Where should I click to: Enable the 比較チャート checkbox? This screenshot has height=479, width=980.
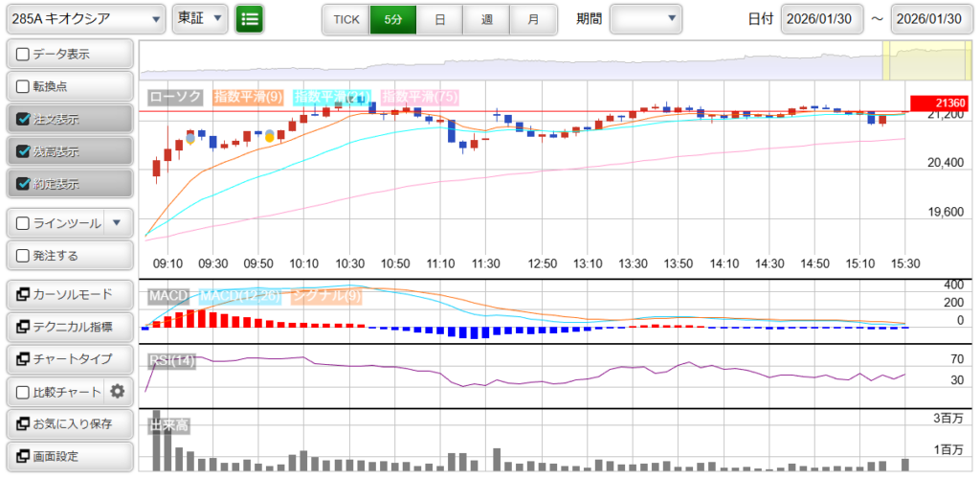(24, 392)
